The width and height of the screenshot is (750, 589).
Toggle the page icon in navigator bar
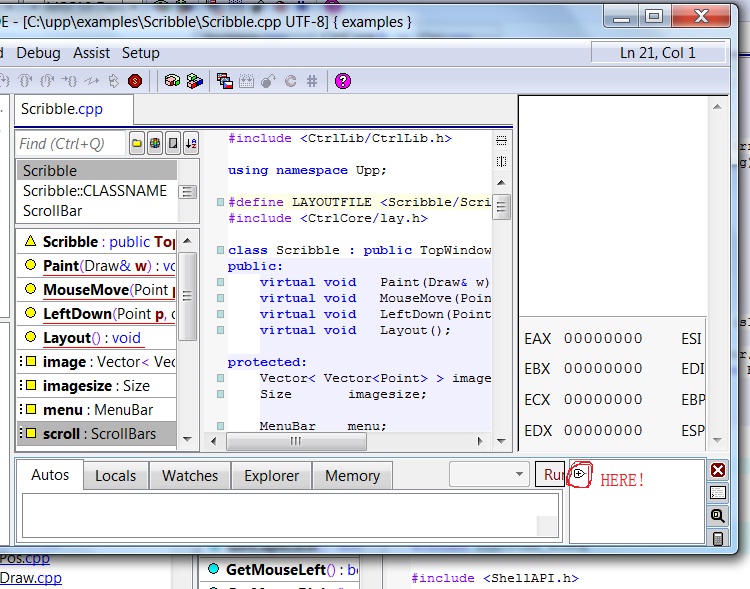173,143
